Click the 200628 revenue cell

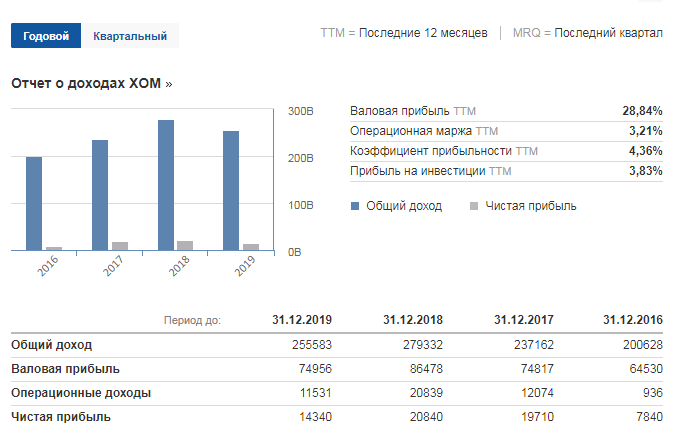(x=643, y=345)
